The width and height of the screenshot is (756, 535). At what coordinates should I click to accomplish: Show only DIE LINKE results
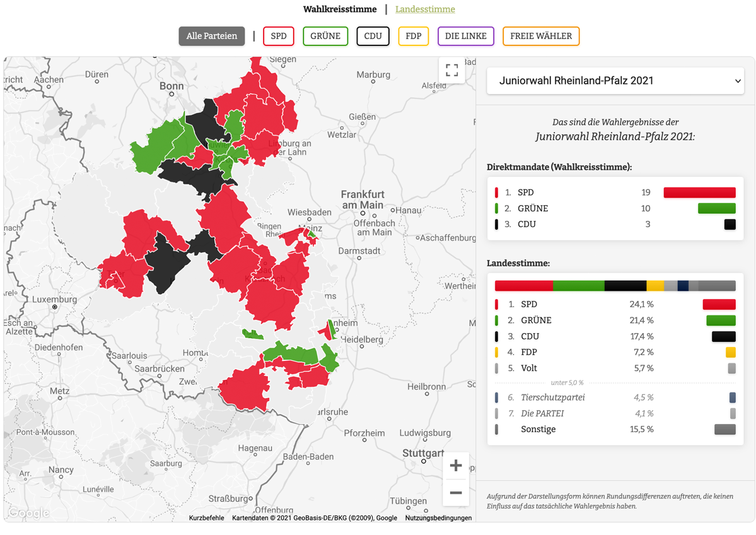coord(465,36)
